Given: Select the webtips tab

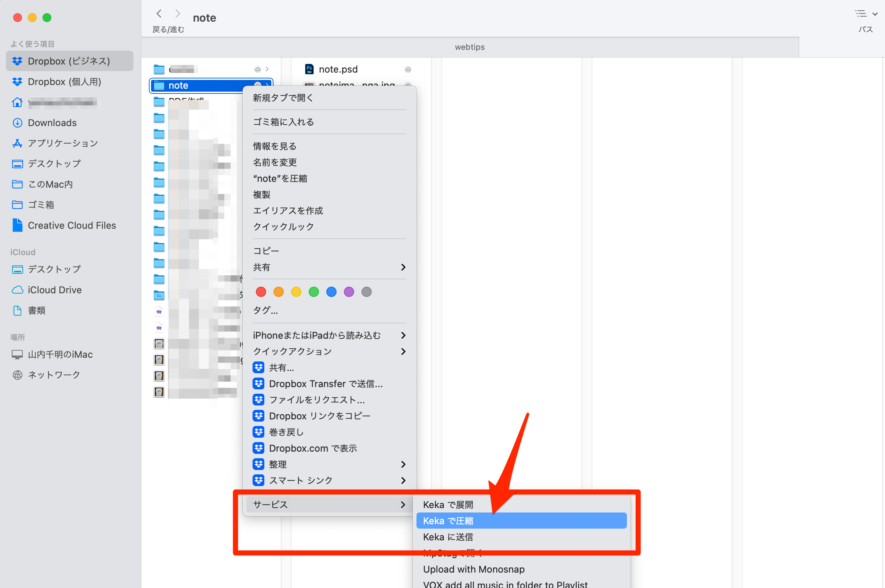Looking at the screenshot, I should (470, 47).
